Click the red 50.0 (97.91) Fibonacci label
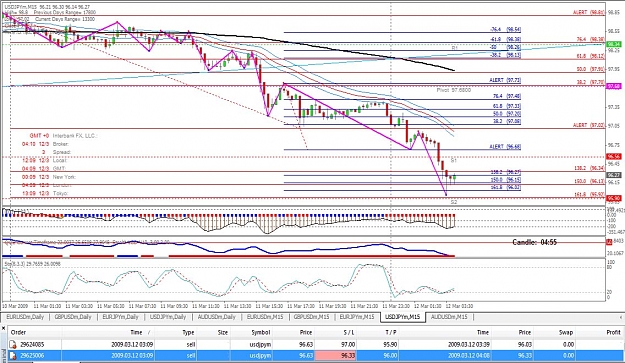Image resolution: width=625 pixels, height=363 pixels. 591,69
